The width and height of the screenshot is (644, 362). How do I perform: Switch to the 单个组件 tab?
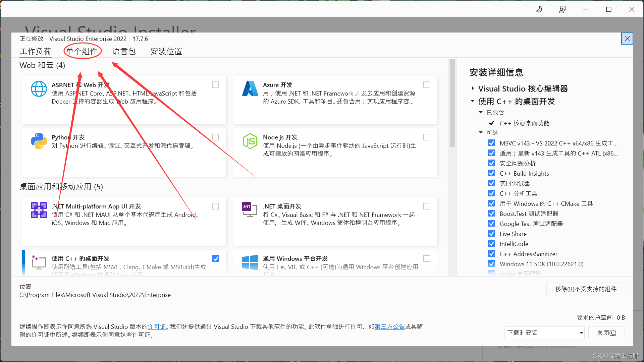pyautogui.click(x=82, y=51)
